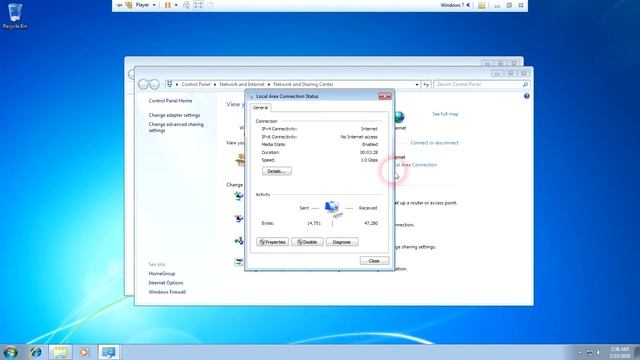Go back in Control Panel navigation
640x360 pixels.
[x=143, y=84]
